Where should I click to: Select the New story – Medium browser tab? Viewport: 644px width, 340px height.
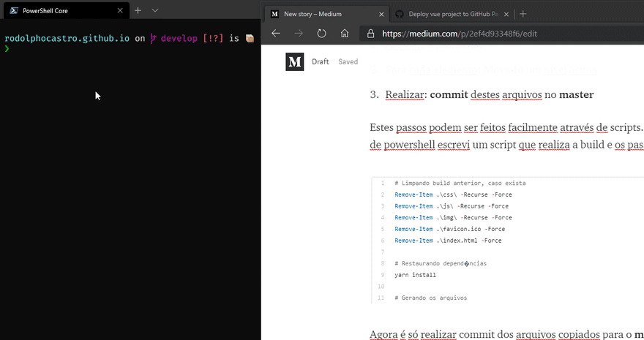pyautogui.click(x=325, y=14)
